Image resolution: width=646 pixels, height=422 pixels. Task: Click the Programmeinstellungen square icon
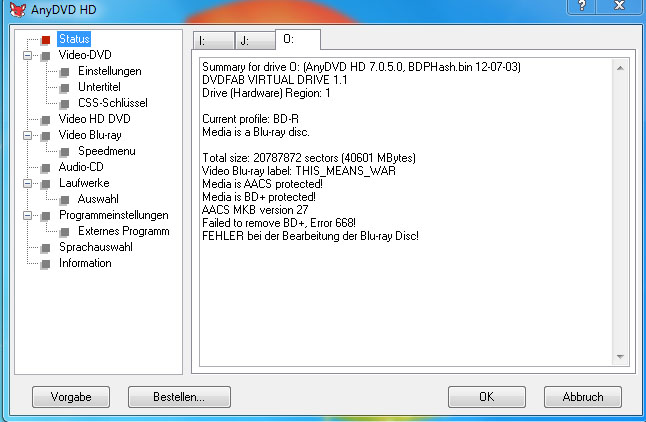[x=46, y=216]
